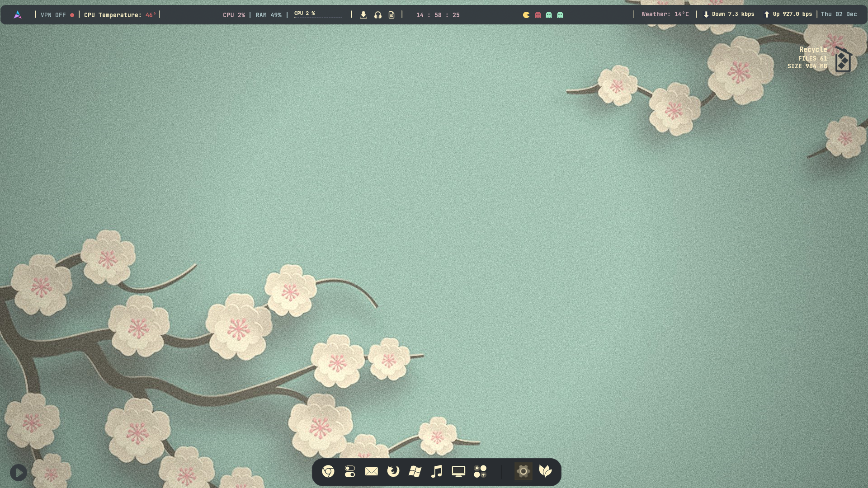This screenshot has height=488, width=868.
Task: Click the Weather 14°C label
Action: coord(665,14)
